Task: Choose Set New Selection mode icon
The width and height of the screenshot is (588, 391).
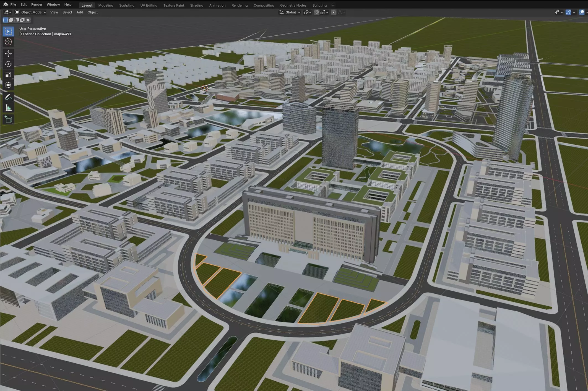Action: pos(5,20)
